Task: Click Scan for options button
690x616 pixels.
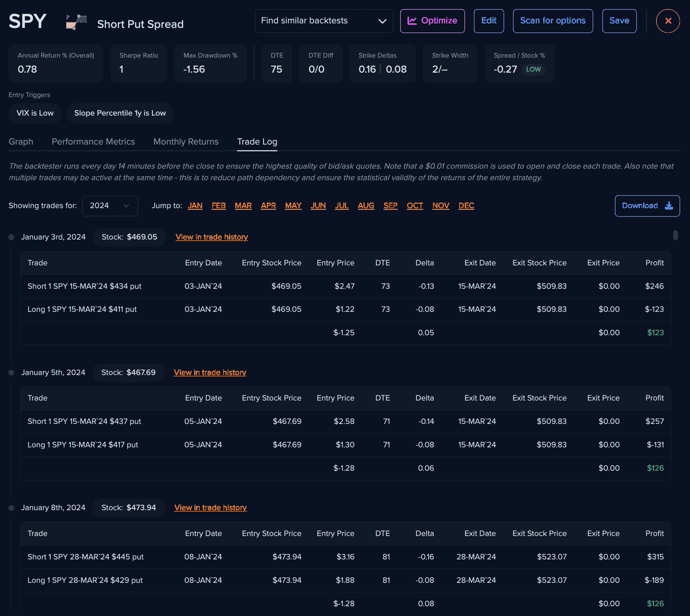Action: pyautogui.click(x=553, y=21)
